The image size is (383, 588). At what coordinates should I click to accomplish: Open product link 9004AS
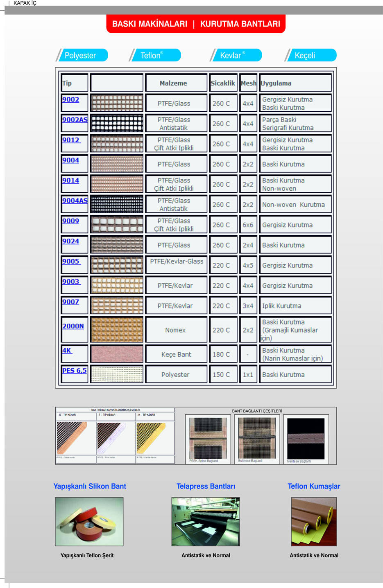pyautogui.click(x=75, y=201)
